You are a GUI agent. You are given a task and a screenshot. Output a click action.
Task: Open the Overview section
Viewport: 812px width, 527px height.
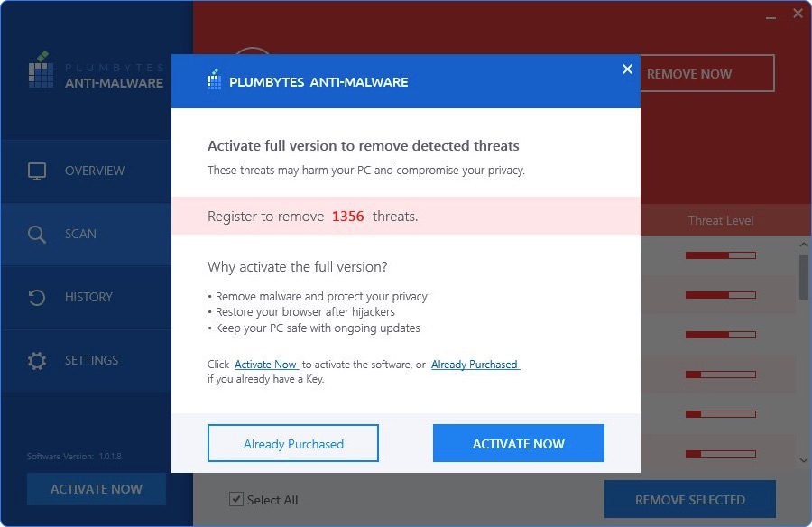tap(95, 171)
